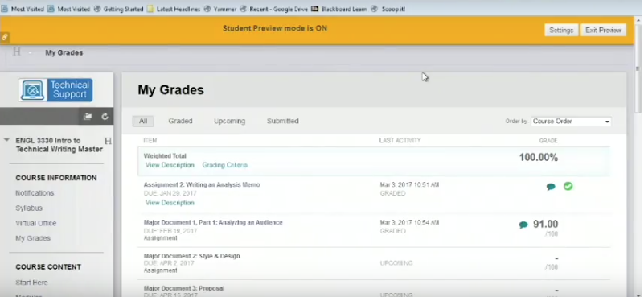Screen dimensions: 644x297
Task: Open Virtual Office in course menu
Action: click(x=35, y=224)
